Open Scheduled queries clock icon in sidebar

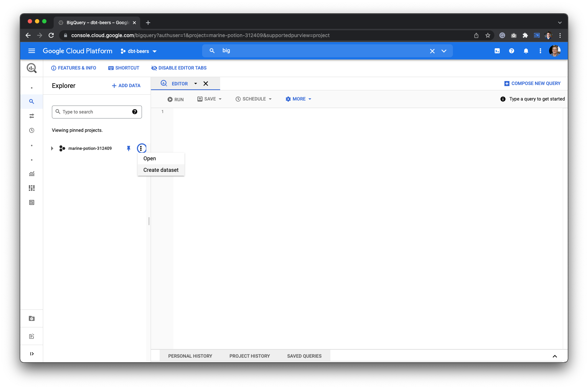point(32,130)
